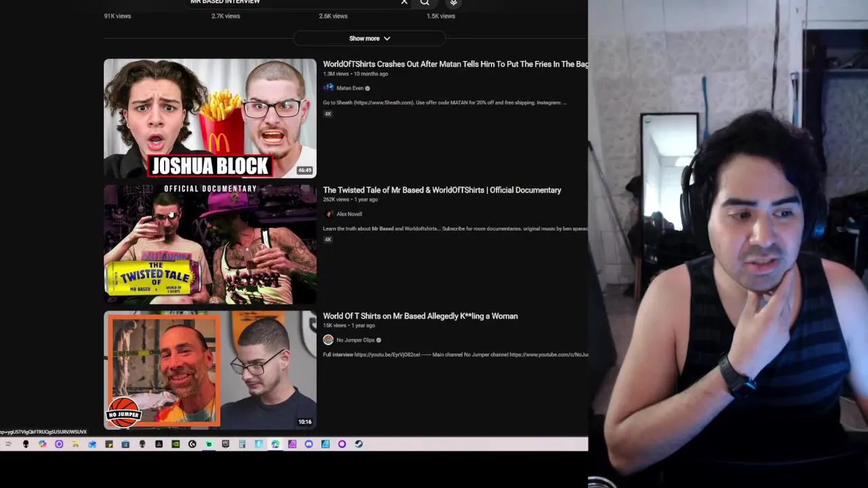Screen dimensions: 868x488
Task: Click the '2.7K views' text
Action: coord(226,16)
